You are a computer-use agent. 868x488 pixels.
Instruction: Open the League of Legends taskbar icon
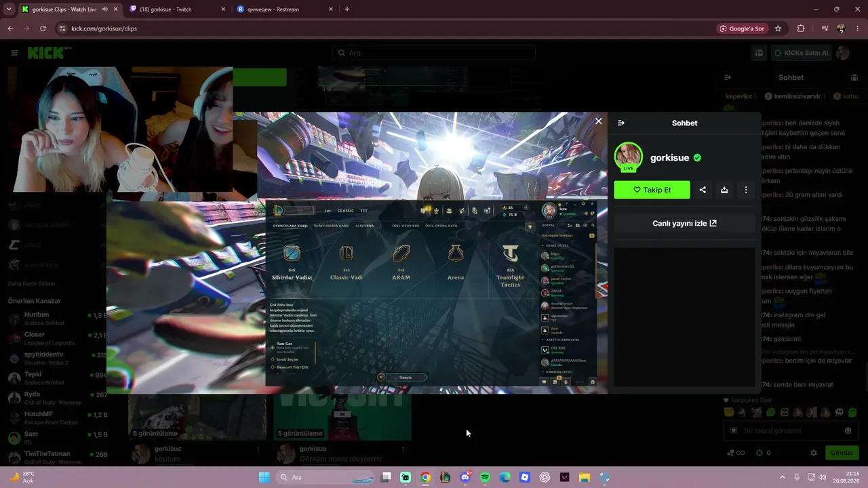(445, 477)
